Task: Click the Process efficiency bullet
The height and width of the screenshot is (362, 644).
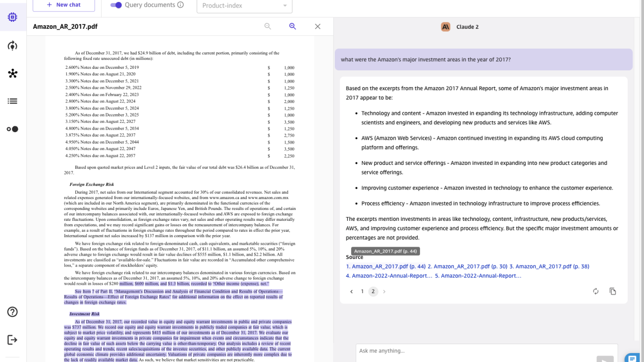Action: click(x=481, y=204)
